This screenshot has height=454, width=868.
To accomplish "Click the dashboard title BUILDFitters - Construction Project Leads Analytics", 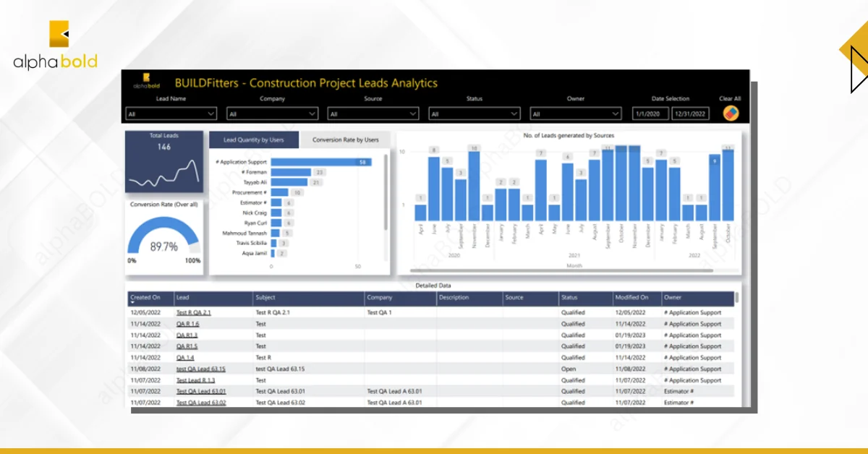I will (306, 83).
